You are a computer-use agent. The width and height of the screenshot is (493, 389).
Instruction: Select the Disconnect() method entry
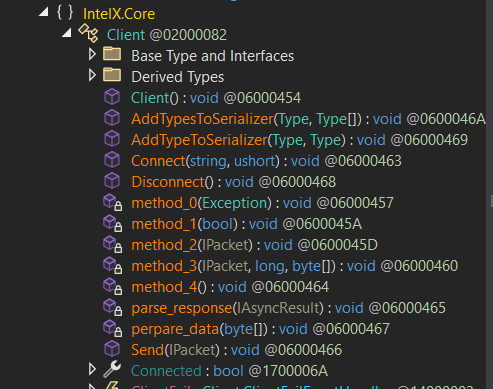pos(233,182)
